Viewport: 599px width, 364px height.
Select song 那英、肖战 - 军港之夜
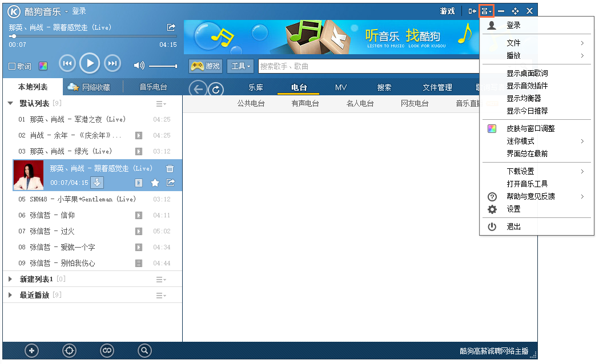93,119
